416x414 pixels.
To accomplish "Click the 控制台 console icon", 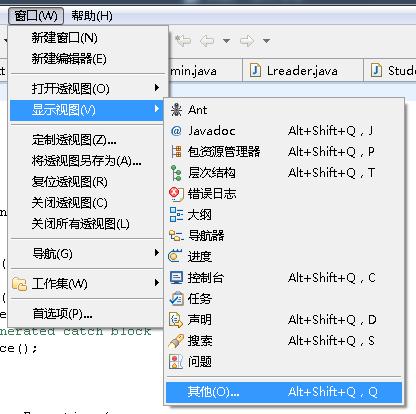I will (176, 277).
